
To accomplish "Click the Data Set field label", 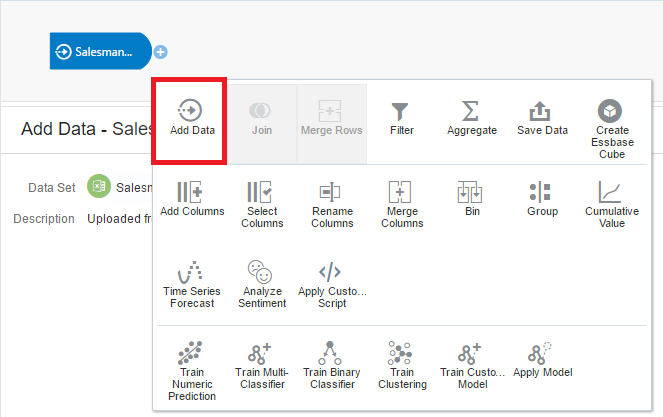I will tap(52, 187).
